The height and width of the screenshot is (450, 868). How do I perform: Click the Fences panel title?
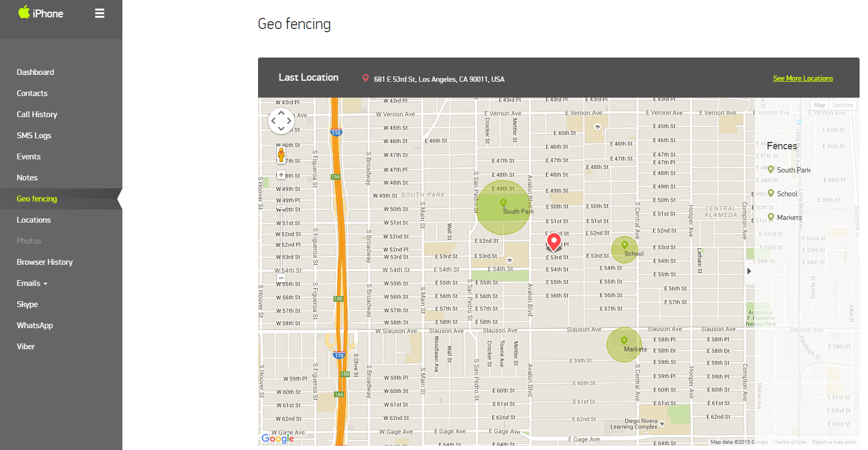782,146
